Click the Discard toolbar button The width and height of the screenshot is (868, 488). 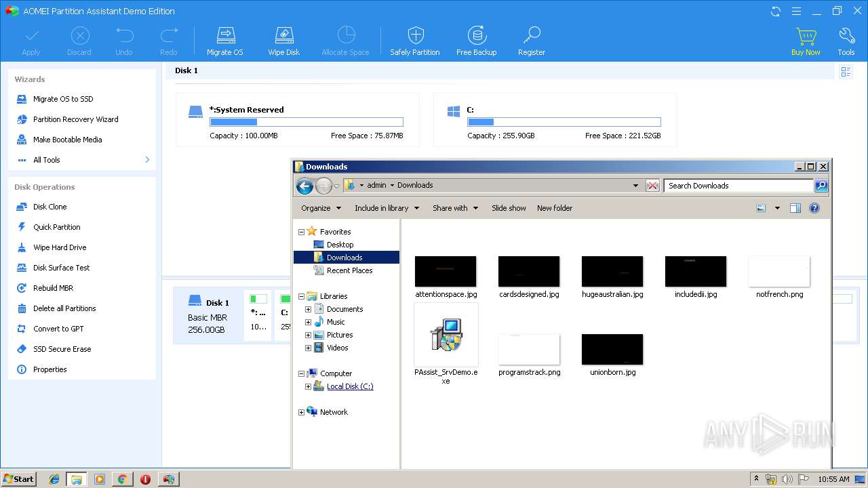tap(79, 41)
